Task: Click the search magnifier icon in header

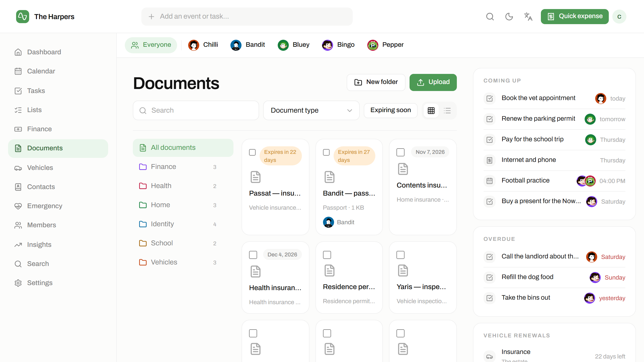Action: click(x=490, y=17)
